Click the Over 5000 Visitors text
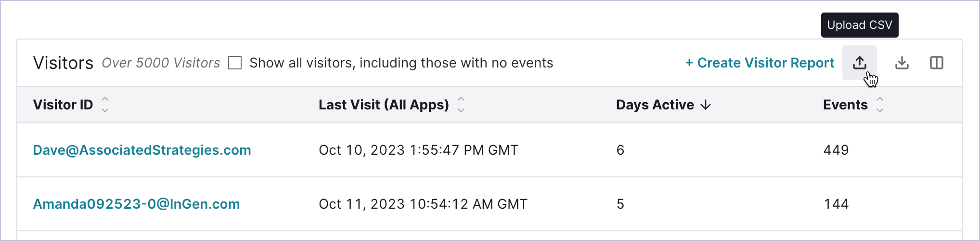This screenshot has width=980, height=241. (x=161, y=63)
